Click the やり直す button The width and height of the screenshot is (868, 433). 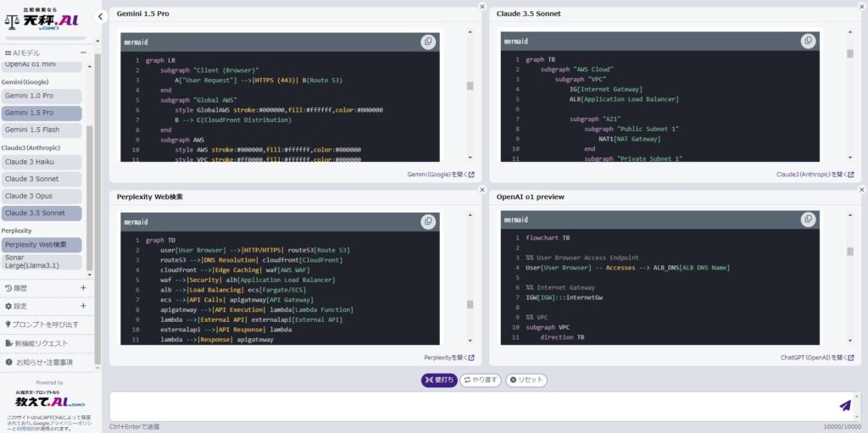point(481,380)
